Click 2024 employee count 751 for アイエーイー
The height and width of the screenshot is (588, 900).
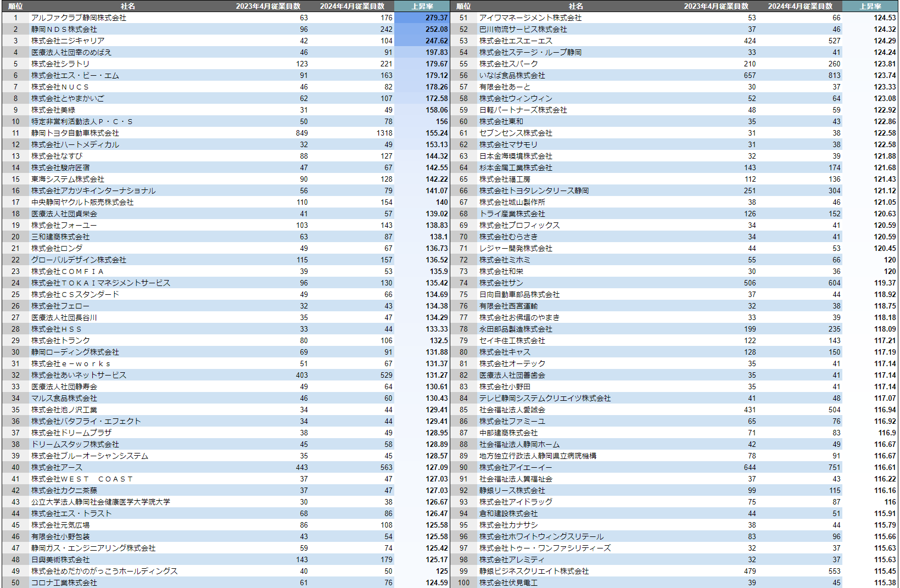(835, 467)
